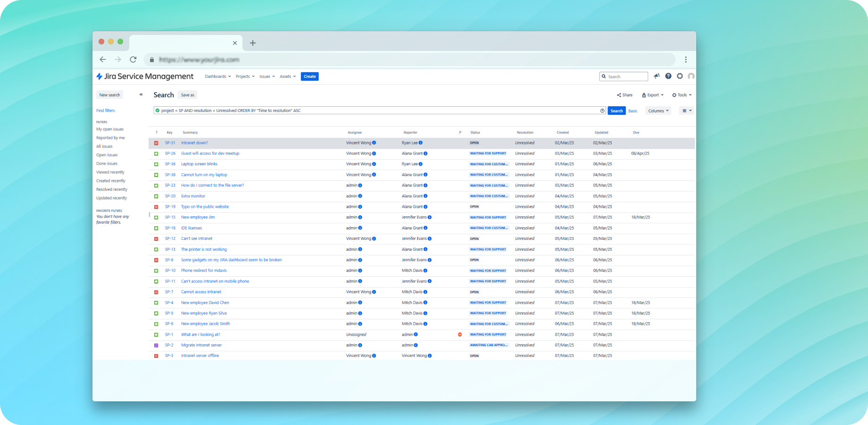
Task: Open the Find filters link
Action: 106,110
